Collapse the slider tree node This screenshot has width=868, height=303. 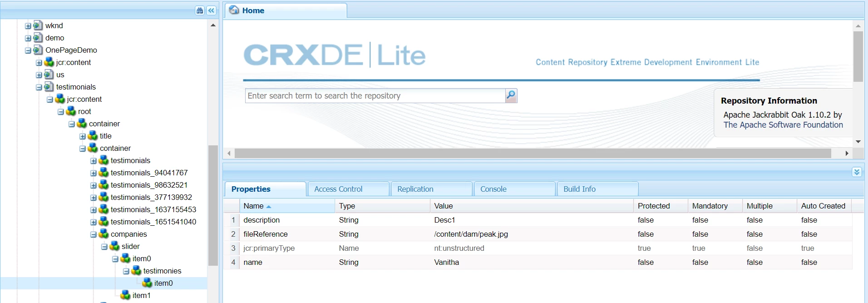104,247
